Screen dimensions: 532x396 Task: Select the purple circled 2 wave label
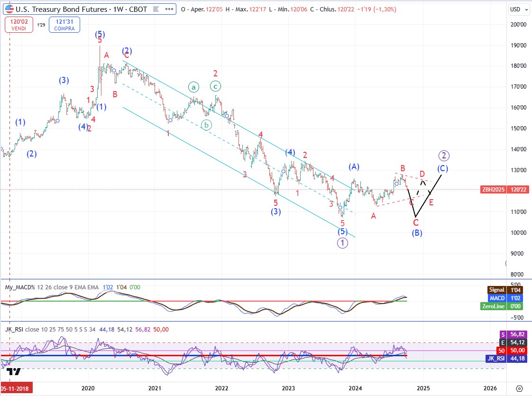(444, 156)
